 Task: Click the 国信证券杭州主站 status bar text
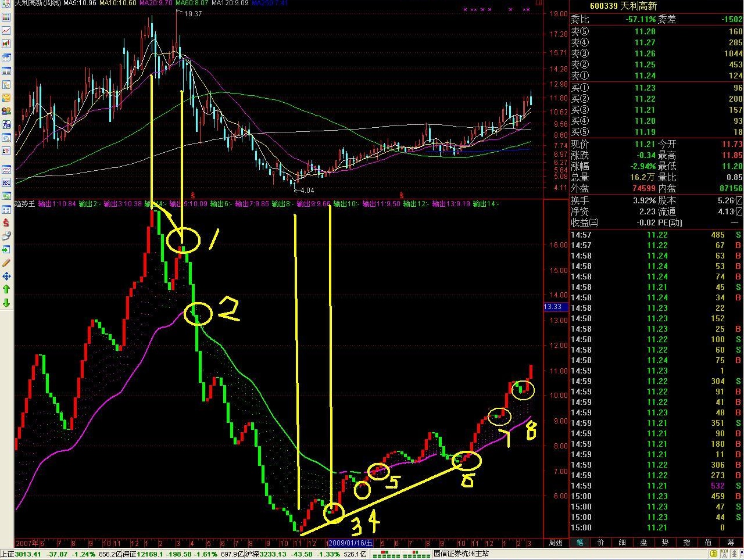461,554
